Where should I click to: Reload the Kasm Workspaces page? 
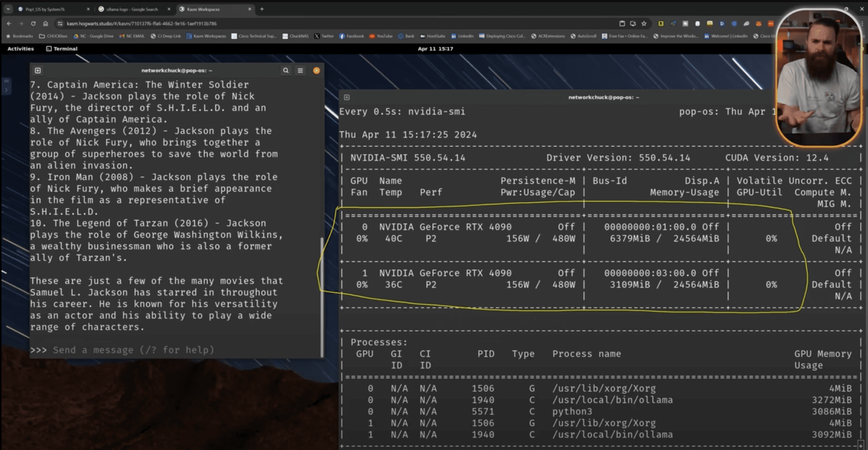33,23
